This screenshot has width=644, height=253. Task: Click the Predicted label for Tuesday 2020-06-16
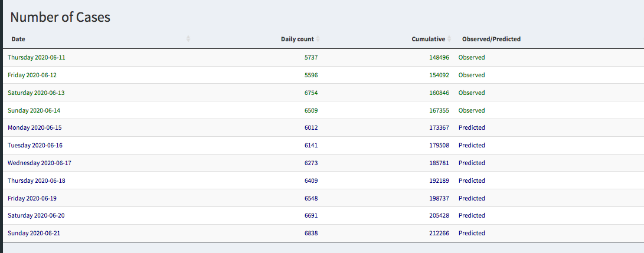coord(472,146)
